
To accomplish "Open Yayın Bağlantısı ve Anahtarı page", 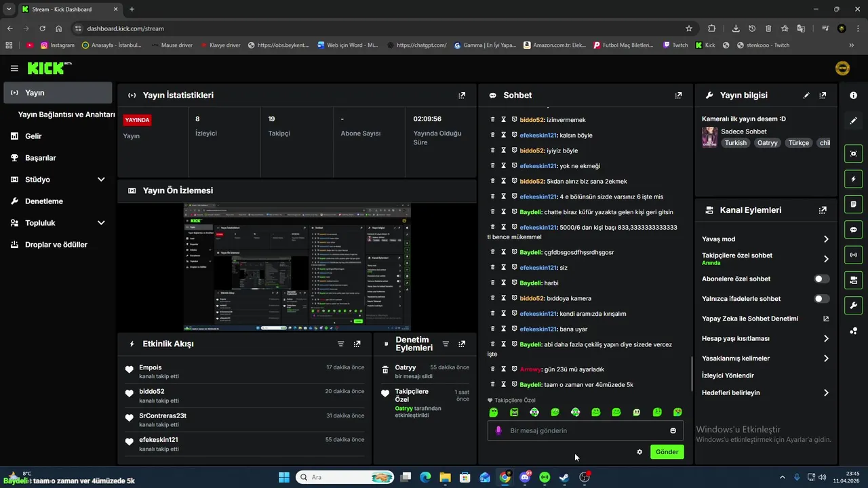I will 66,115.
